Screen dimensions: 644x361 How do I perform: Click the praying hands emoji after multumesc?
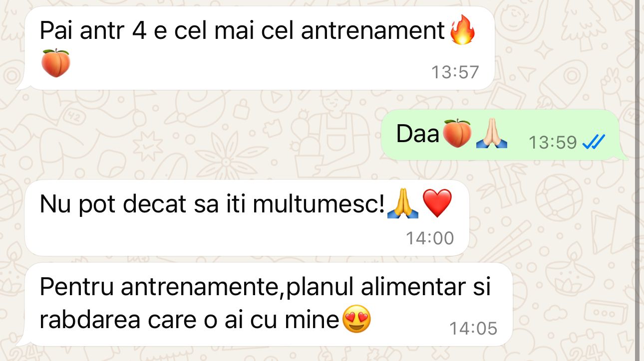tap(403, 204)
